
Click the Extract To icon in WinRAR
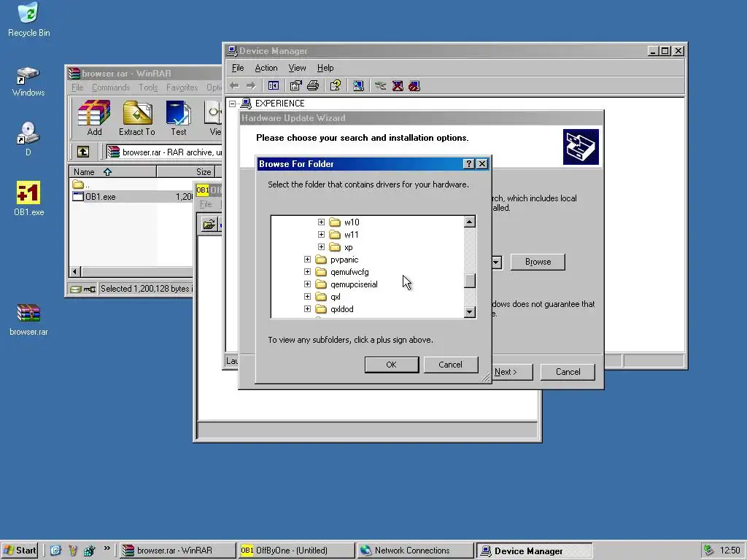click(x=136, y=118)
